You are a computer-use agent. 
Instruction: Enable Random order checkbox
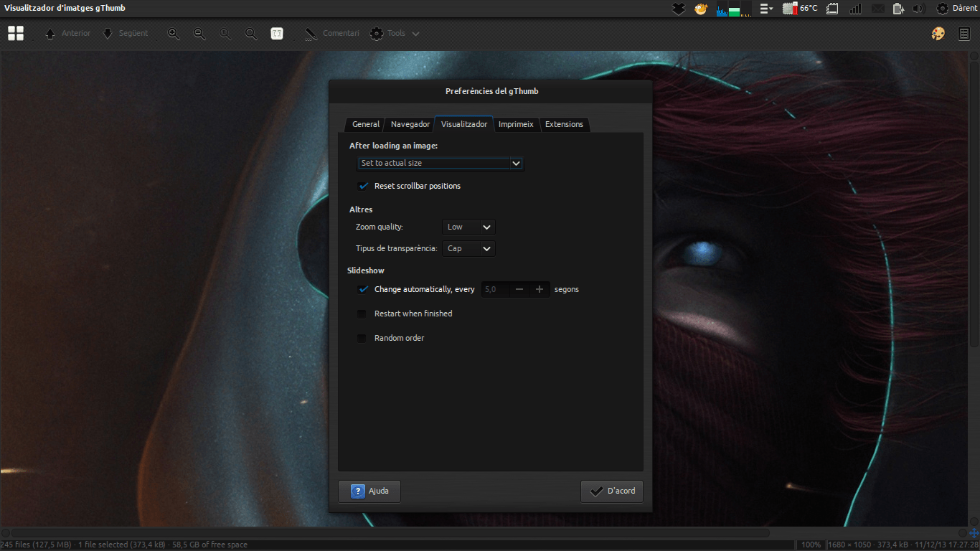pyautogui.click(x=362, y=338)
